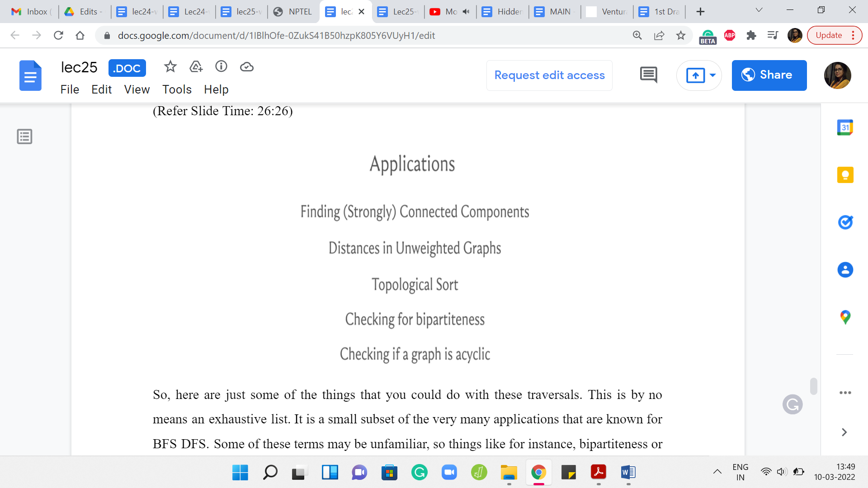Expand the present-to-meeting dropdown

point(712,75)
